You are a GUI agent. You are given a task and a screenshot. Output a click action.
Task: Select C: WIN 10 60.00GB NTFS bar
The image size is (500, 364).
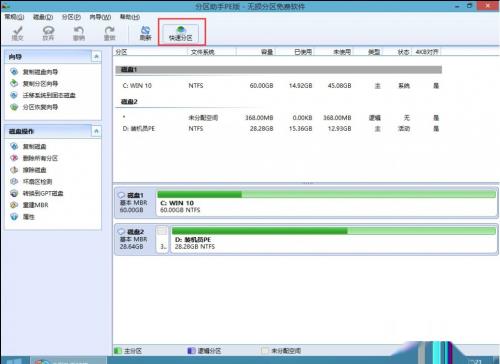[x=327, y=203]
